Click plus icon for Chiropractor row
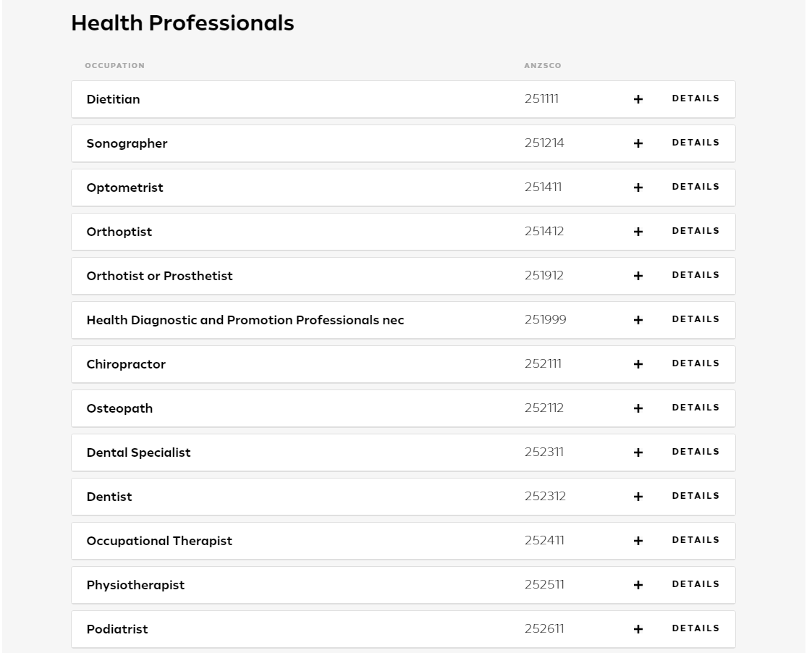812x653 pixels. coord(638,364)
